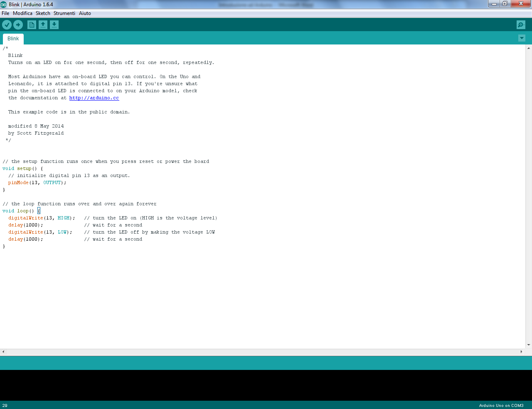Click the Verify sketch checkmark button

pos(7,25)
